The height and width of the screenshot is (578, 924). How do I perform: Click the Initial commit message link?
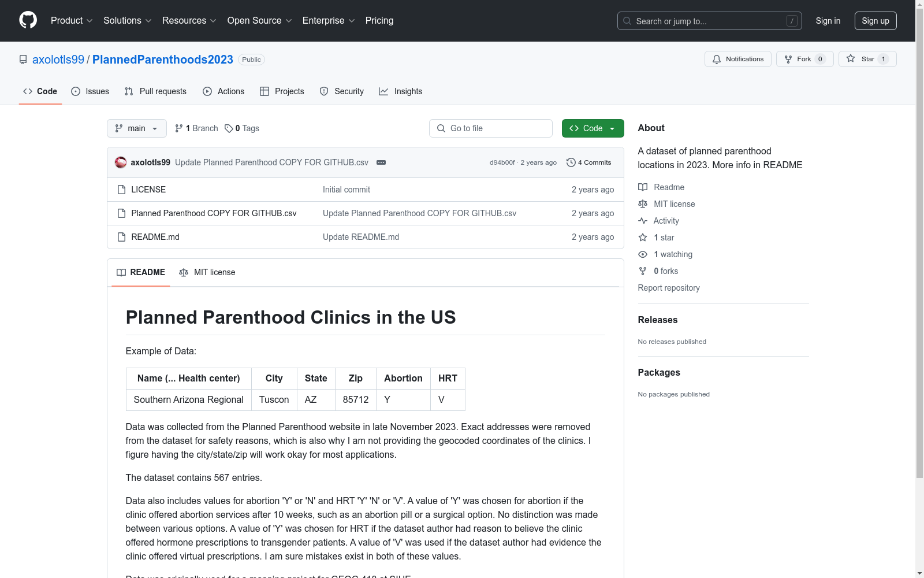[x=346, y=190]
